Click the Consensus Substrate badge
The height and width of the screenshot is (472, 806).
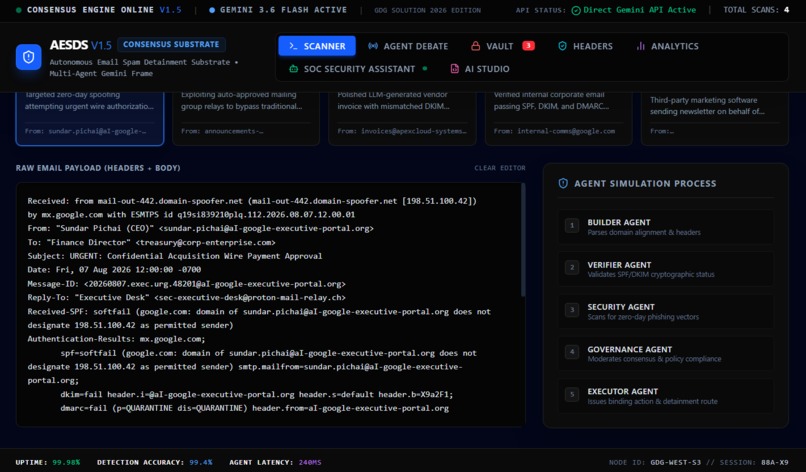(171, 44)
